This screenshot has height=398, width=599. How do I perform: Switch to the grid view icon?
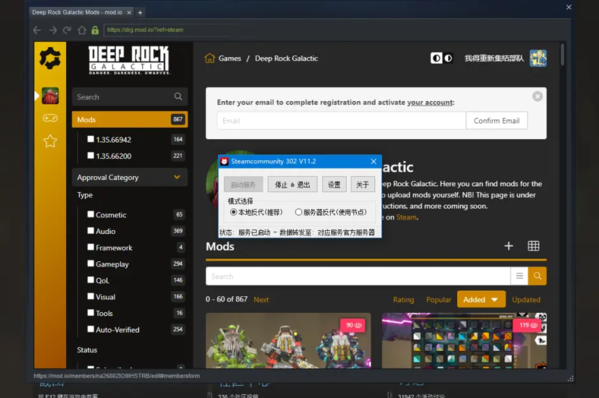(x=533, y=246)
